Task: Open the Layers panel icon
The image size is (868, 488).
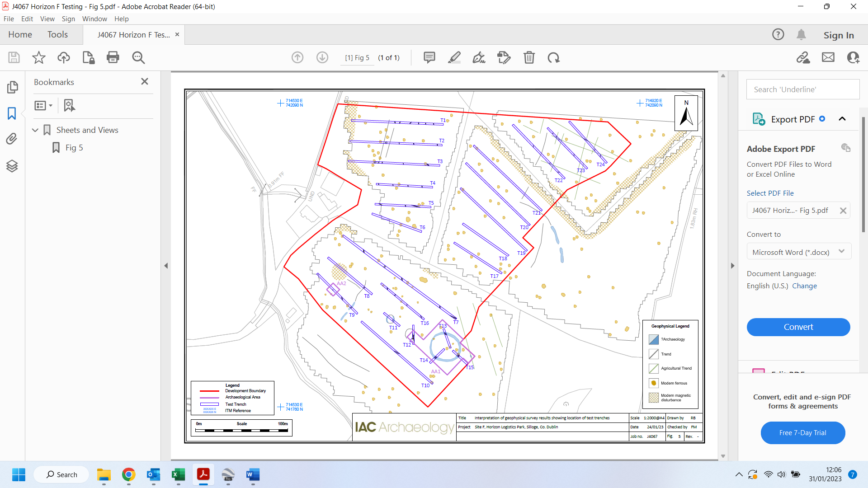Action: coord(12,166)
